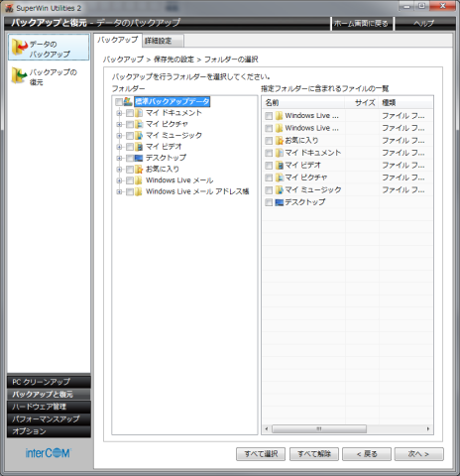Click the file list horizontal scrollbar thumb
This screenshot has width=460, height=476.
click(319, 429)
